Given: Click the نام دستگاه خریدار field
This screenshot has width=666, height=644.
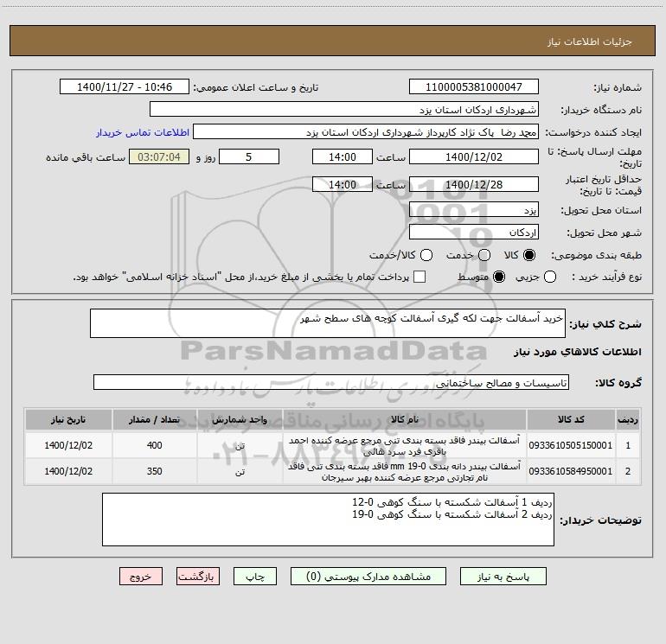Looking at the screenshot, I should (x=344, y=109).
